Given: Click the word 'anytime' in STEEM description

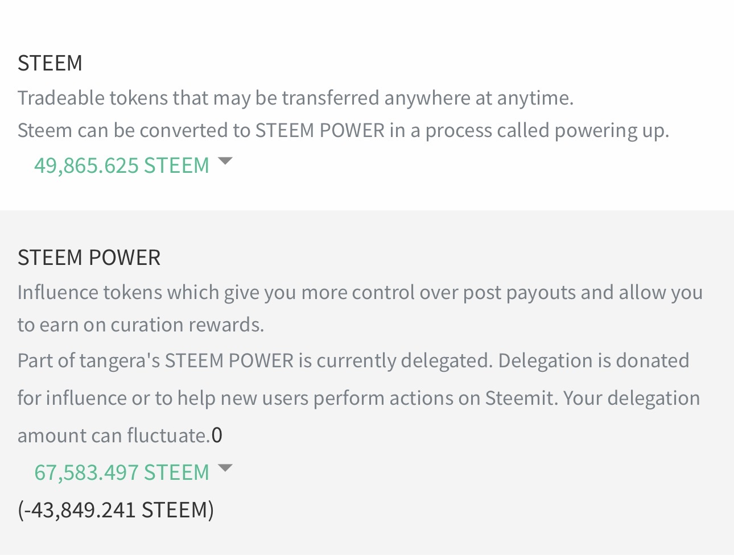Looking at the screenshot, I should click(533, 98).
